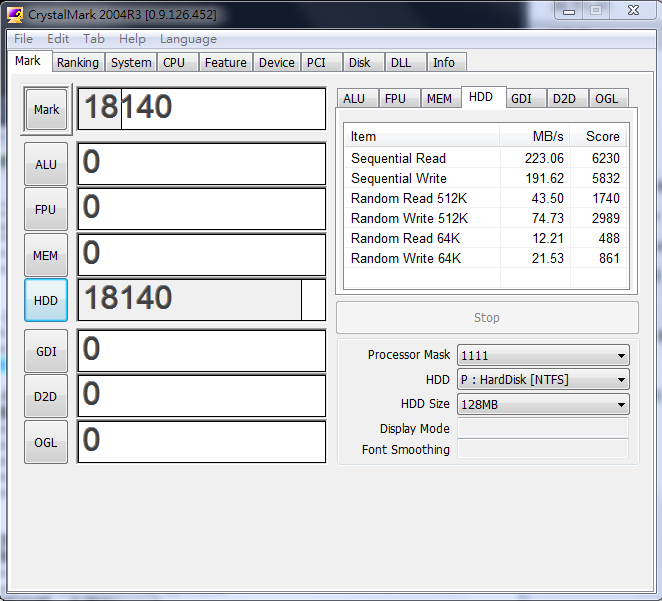Screen dimensions: 662x601
Task: Click the total Mark score 18140 box
Action: pos(202,108)
